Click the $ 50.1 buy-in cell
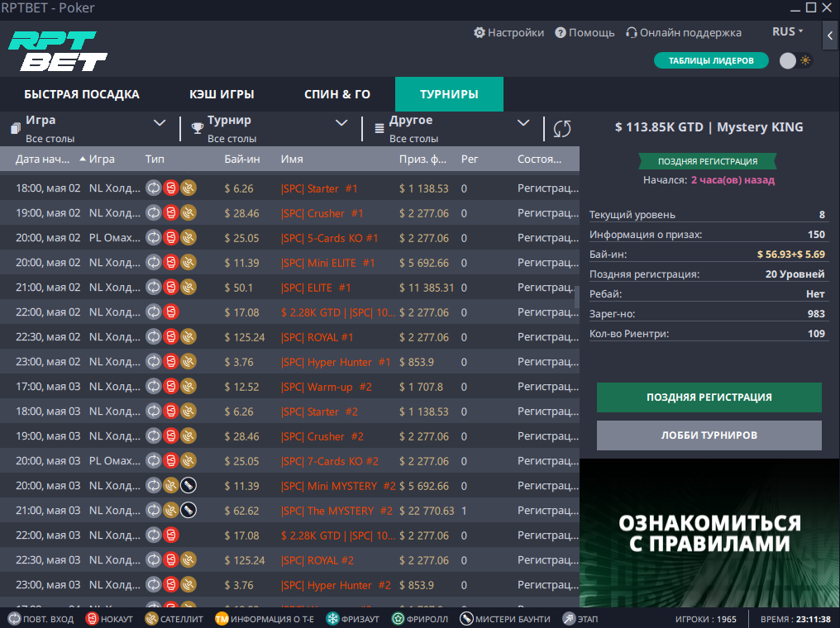 click(239, 288)
